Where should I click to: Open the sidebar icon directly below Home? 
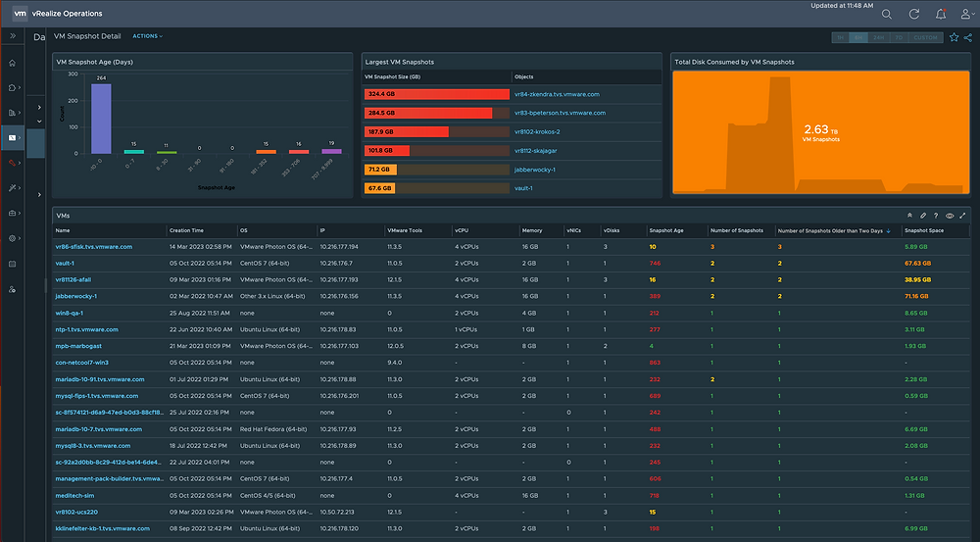[12, 87]
